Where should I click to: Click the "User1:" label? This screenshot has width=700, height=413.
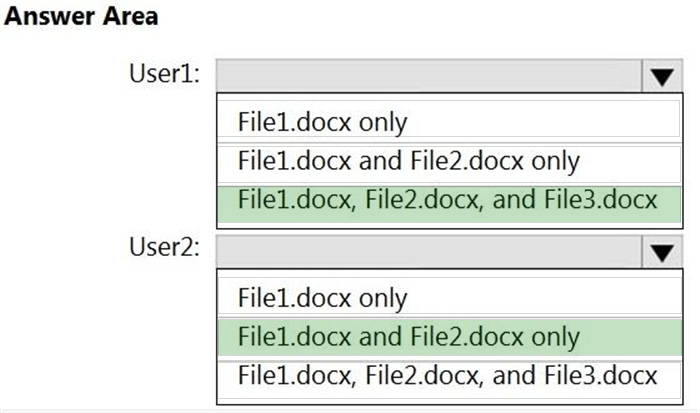click(x=164, y=73)
